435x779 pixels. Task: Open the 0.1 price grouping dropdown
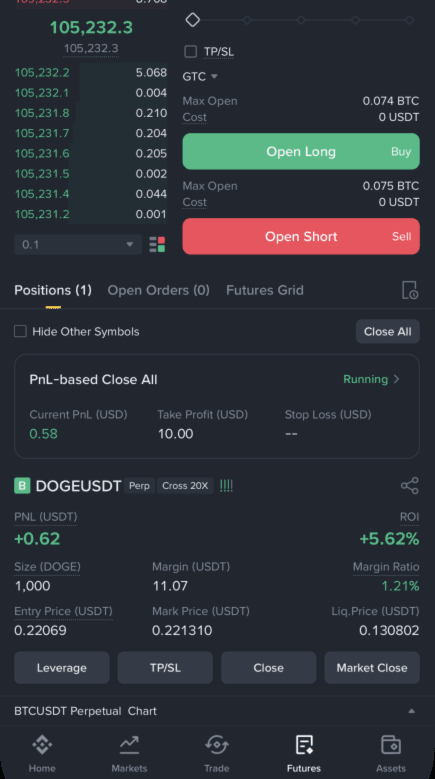(x=78, y=244)
